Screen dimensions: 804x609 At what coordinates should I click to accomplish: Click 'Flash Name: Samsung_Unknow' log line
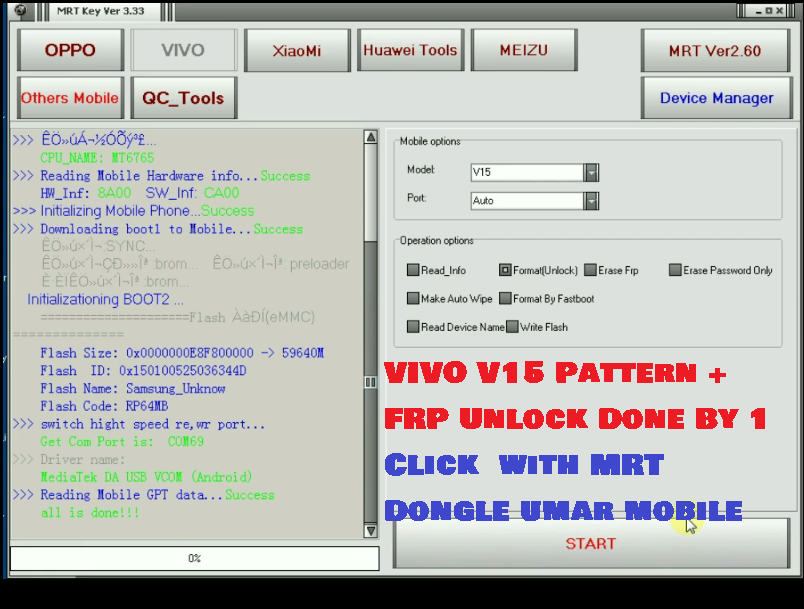(133, 389)
